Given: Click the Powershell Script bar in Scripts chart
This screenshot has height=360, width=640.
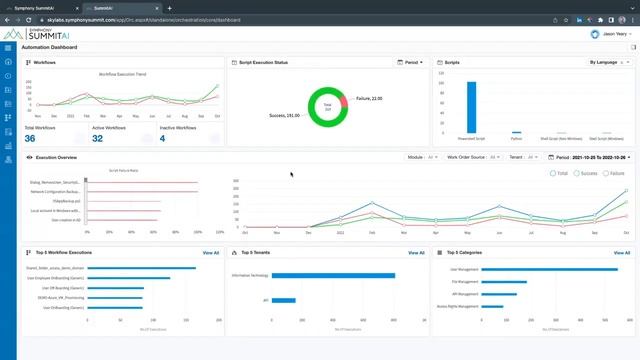Looking at the screenshot, I should click(471, 107).
